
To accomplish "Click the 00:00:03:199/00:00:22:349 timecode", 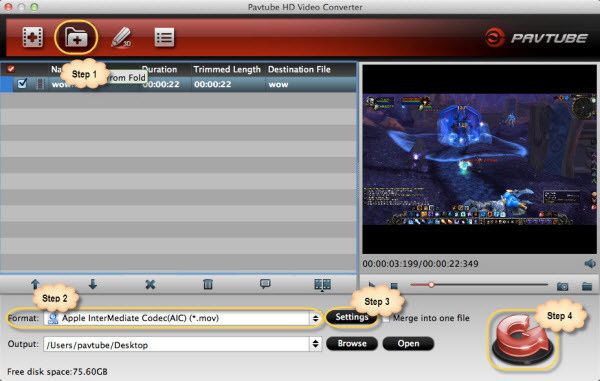I will (x=421, y=264).
